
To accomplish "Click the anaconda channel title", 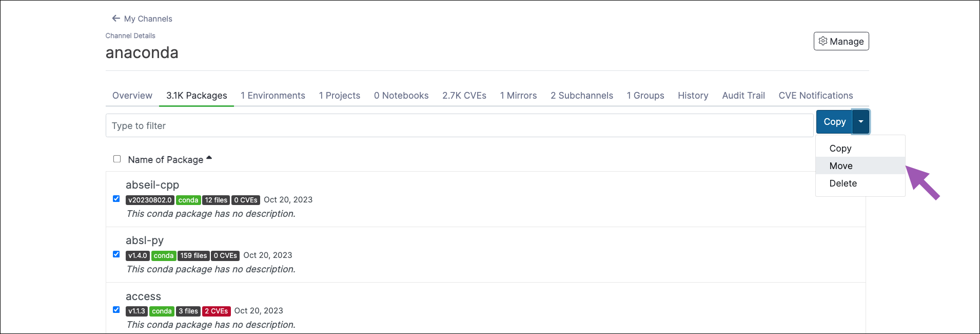I will 142,53.
